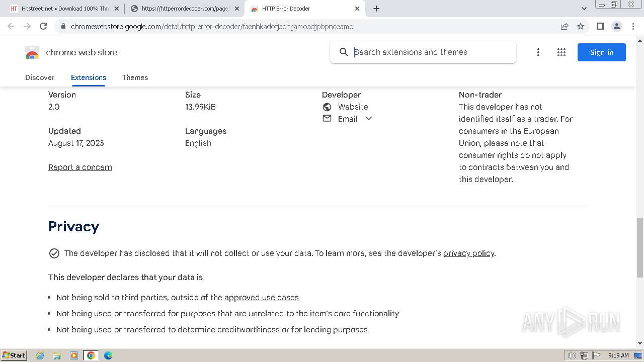644x362 pixels.
Task: Click the search magnifier icon
Action: pyautogui.click(x=344, y=52)
